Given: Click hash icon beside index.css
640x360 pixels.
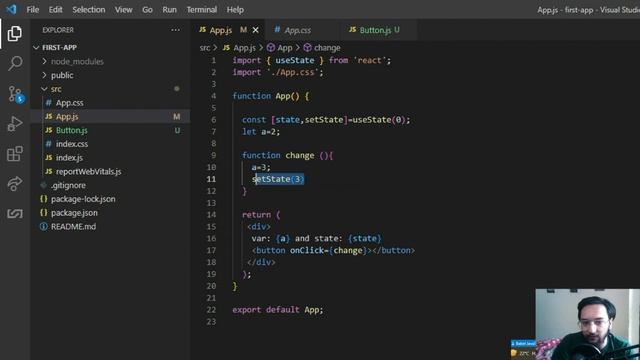Looking at the screenshot, I should [49, 144].
